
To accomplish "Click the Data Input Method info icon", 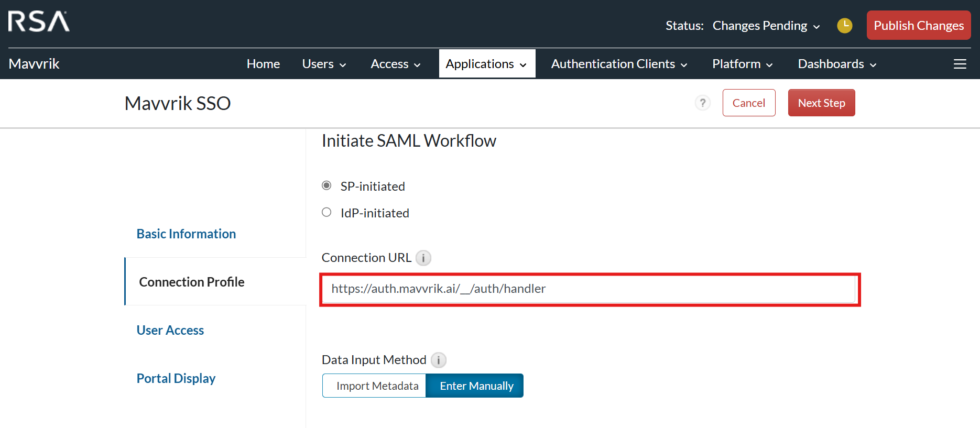I will coord(438,360).
